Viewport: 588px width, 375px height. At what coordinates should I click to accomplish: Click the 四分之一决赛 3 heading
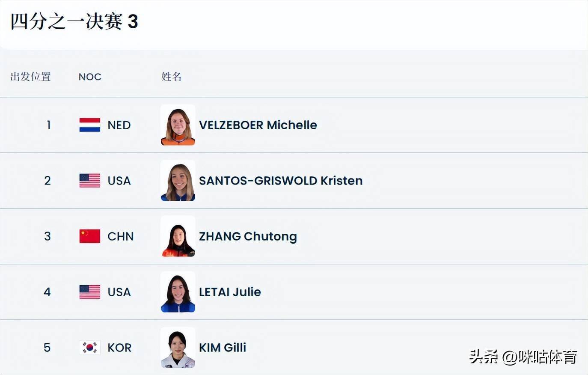coord(74,21)
